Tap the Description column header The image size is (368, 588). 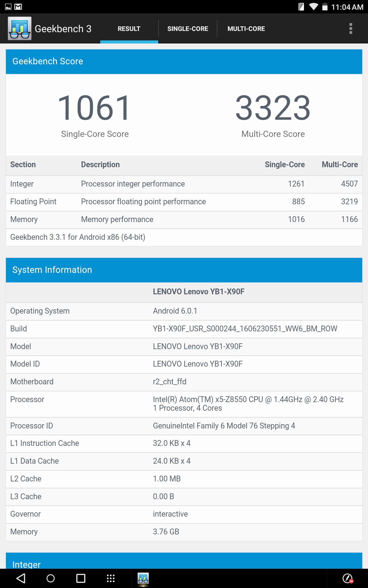[100, 164]
